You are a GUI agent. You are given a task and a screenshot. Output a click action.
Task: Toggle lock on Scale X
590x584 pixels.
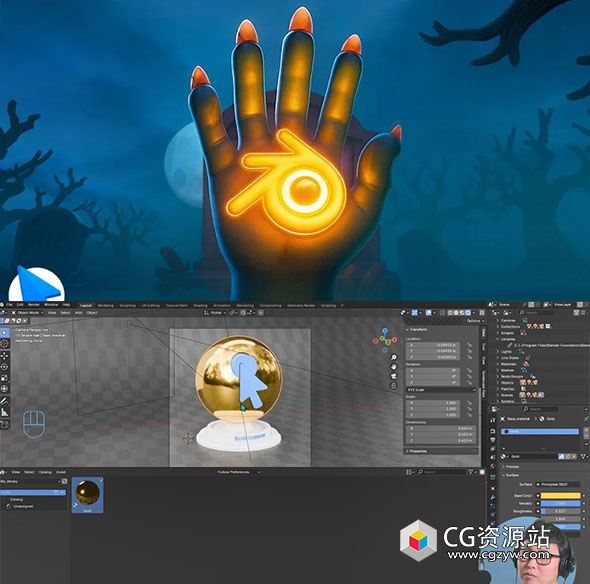pos(470,403)
